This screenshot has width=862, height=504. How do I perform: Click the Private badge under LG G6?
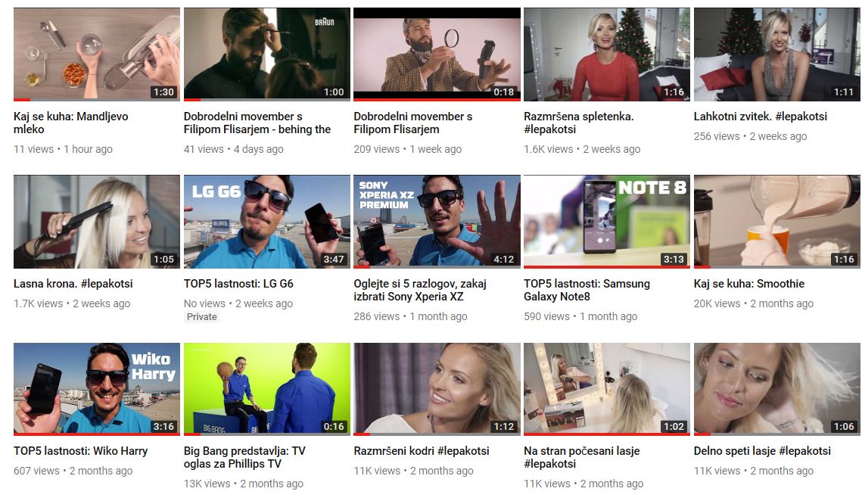pos(202,316)
